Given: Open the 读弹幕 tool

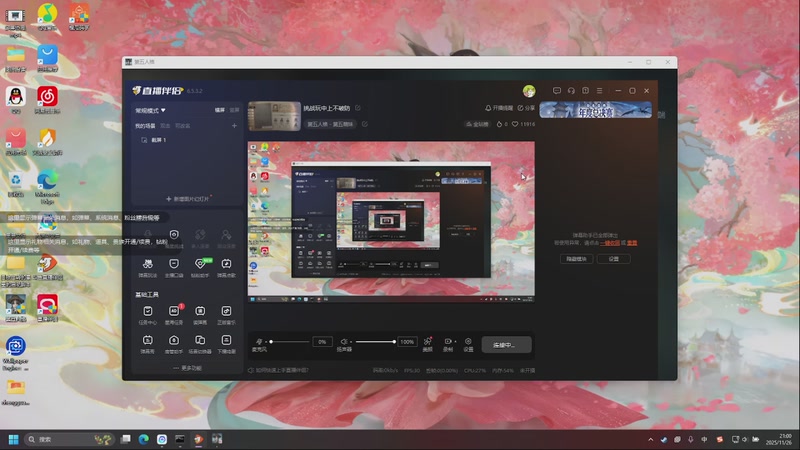Looking at the screenshot, I should tap(200, 315).
